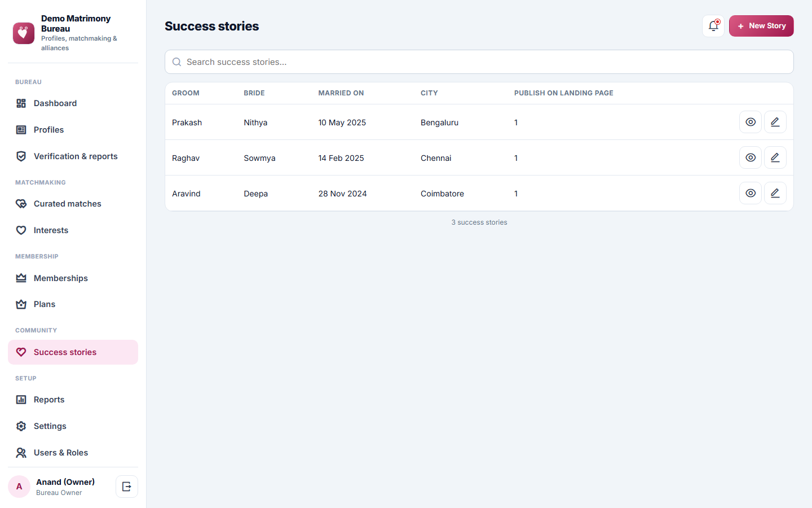Click the Demo Matrimony Bureau logo

24,33
